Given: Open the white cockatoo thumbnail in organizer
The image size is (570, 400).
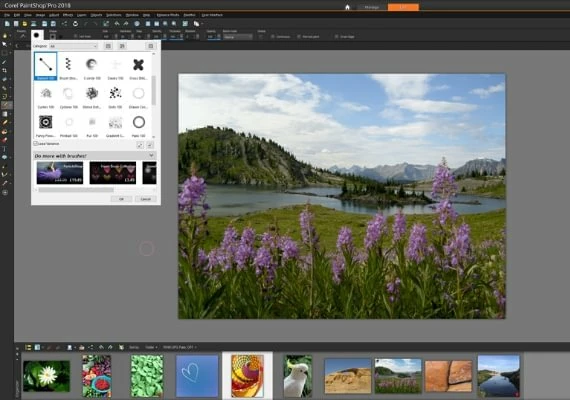Looking at the screenshot, I should point(298,376).
